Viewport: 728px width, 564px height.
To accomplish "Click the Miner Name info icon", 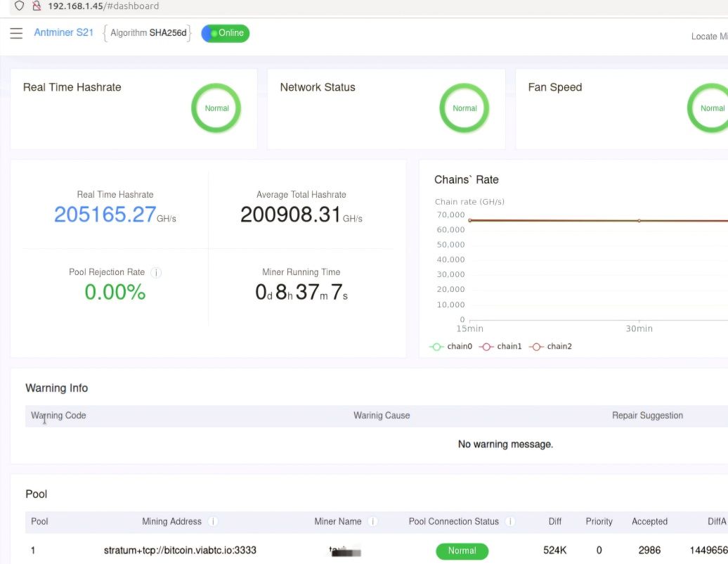I will pos(372,522).
